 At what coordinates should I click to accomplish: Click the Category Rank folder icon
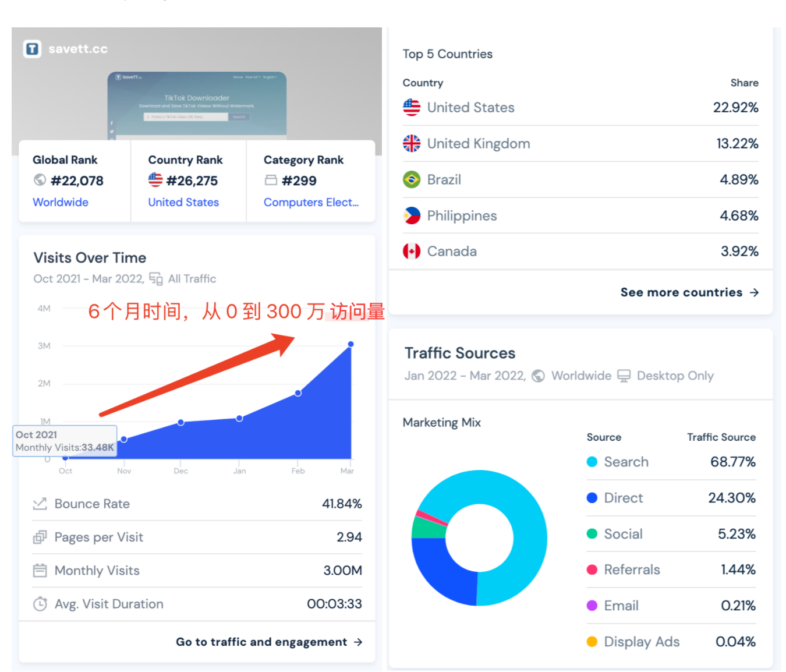pos(271,180)
